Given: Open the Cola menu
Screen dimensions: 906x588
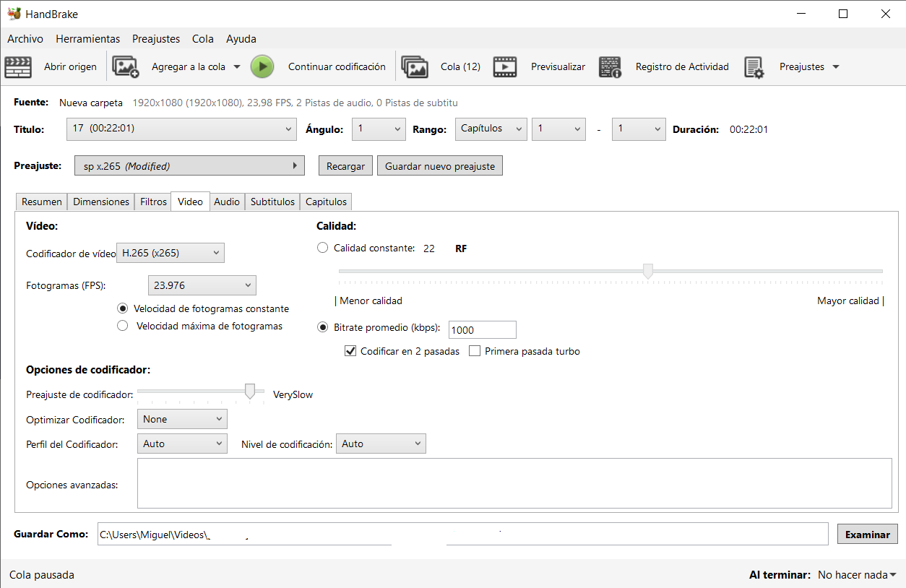Looking at the screenshot, I should [203, 39].
